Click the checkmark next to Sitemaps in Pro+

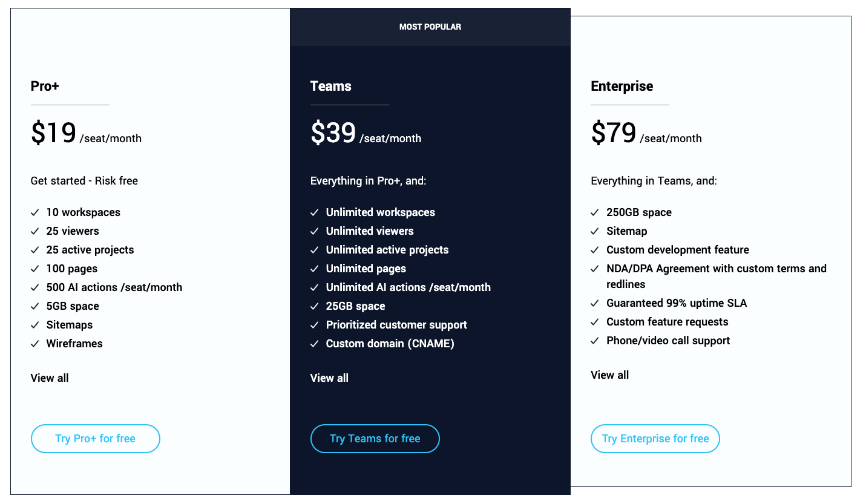tap(34, 325)
